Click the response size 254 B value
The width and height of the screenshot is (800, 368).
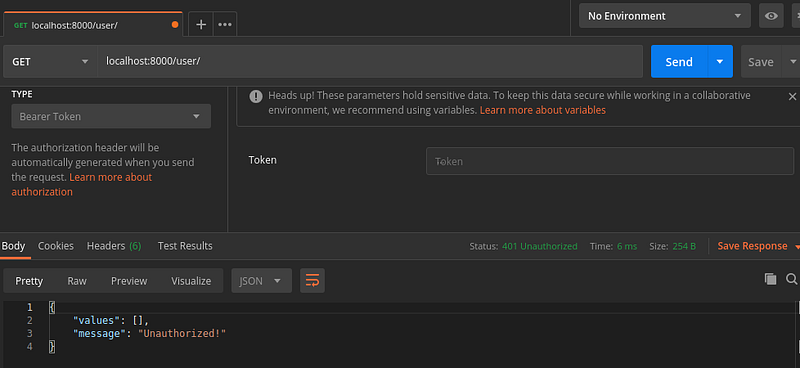(684, 247)
